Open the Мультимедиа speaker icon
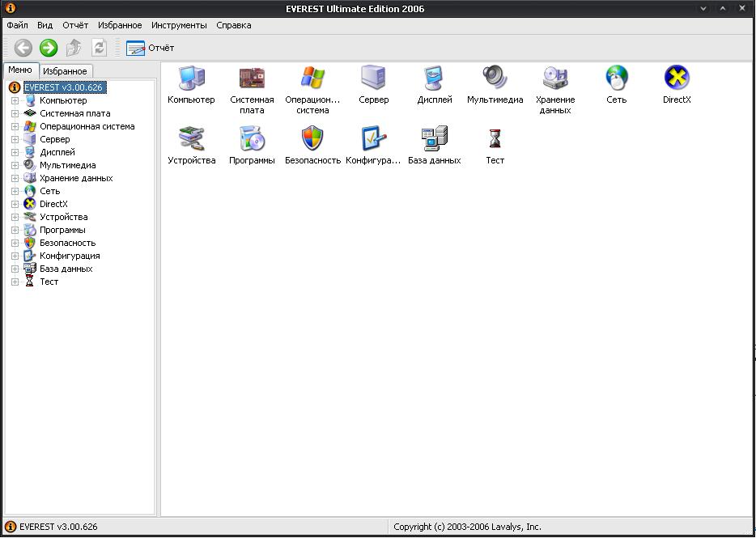756x538 pixels. click(495, 78)
